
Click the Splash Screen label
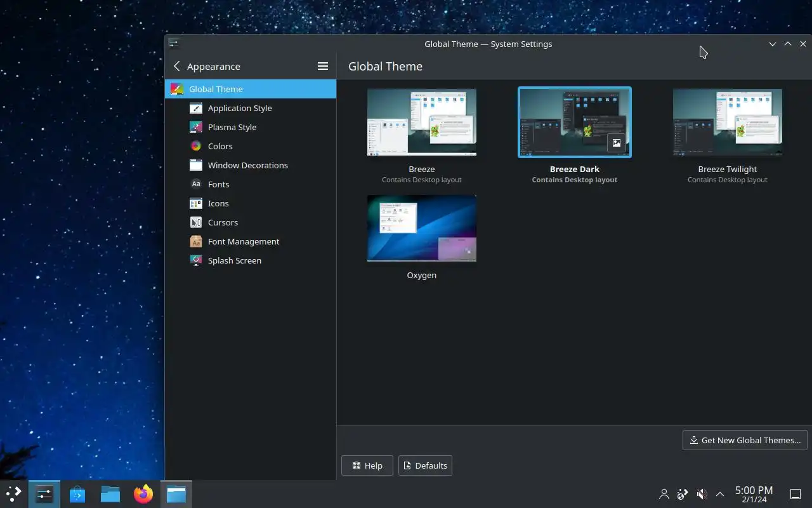(235, 260)
